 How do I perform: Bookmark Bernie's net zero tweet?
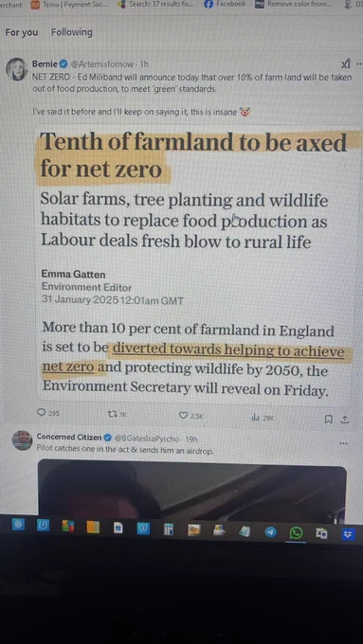(x=329, y=419)
